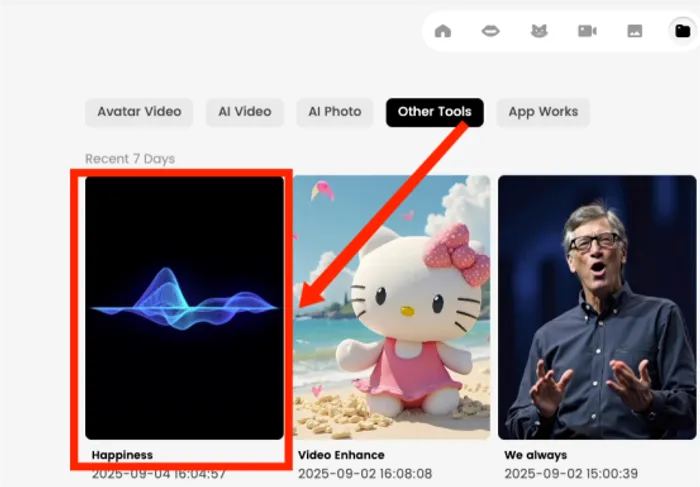The width and height of the screenshot is (700, 487).
Task: Click the image/photo icon in top bar
Action: click(635, 31)
